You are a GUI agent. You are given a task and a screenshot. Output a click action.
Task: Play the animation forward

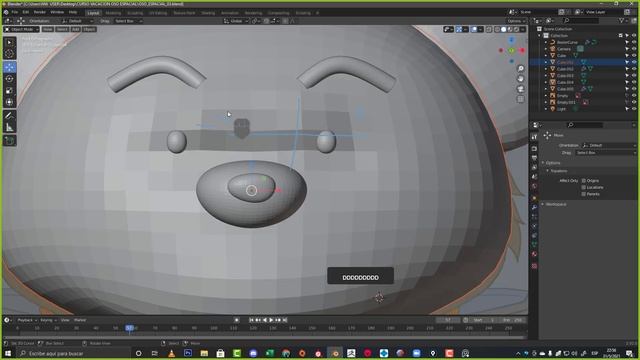271,320
